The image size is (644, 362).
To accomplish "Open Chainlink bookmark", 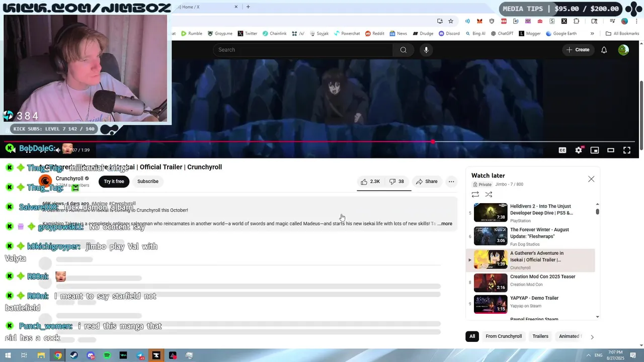I will pyautogui.click(x=274, y=34).
